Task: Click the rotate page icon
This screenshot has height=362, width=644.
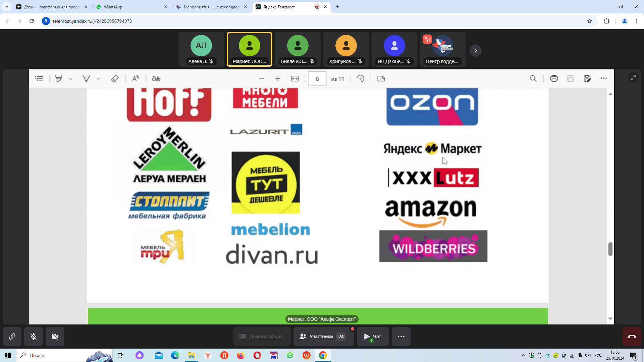Action: click(x=361, y=78)
